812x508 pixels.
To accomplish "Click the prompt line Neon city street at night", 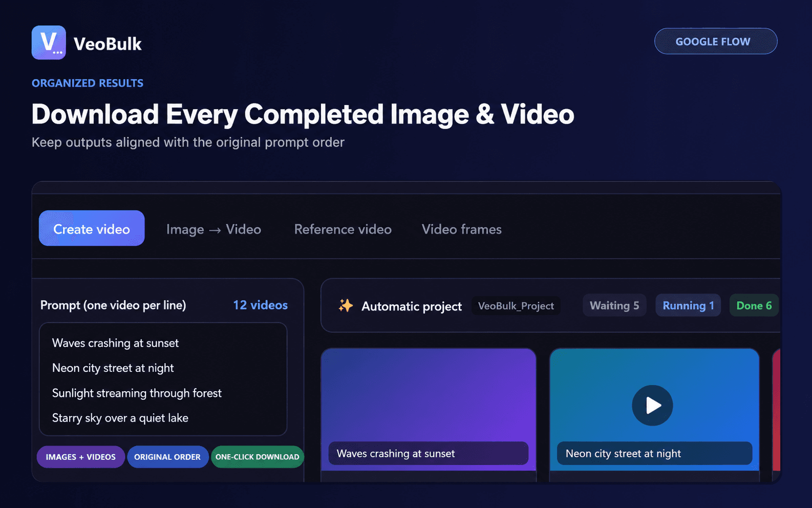I will pos(113,368).
